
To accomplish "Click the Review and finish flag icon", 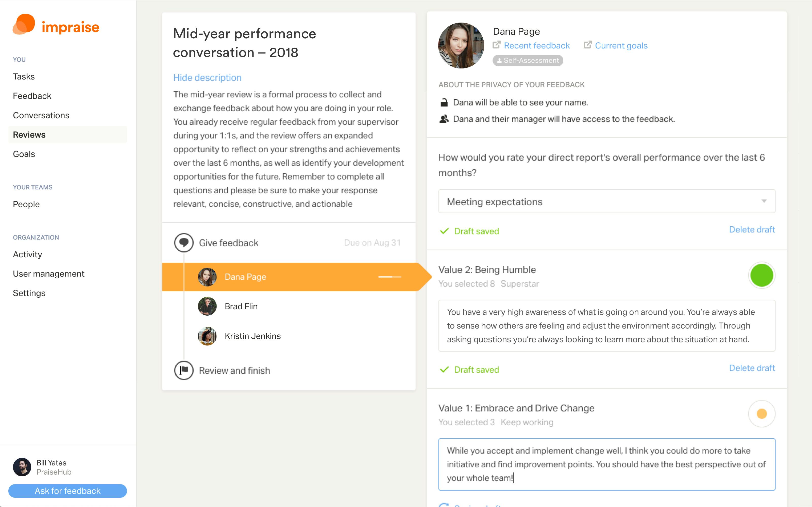I will pyautogui.click(x=183, y=370).
